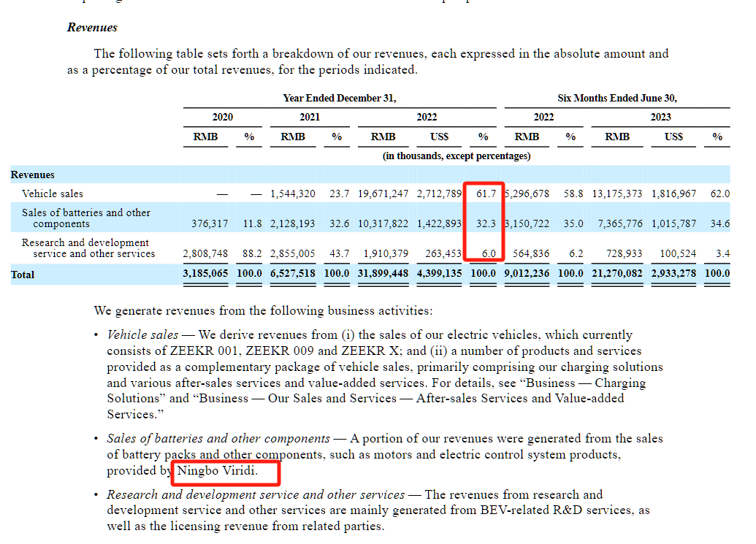
Task: Click the 'Vehicle sales' table row label
Action: click(53, 194)
